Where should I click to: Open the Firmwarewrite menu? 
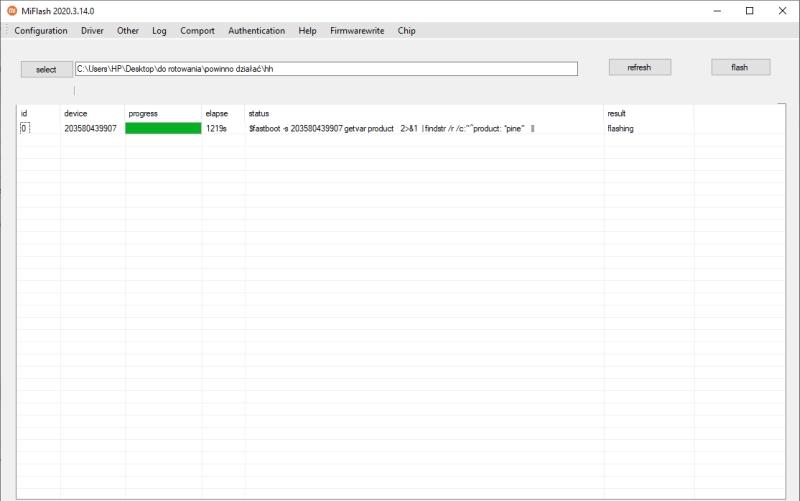(x=357, y=31)
